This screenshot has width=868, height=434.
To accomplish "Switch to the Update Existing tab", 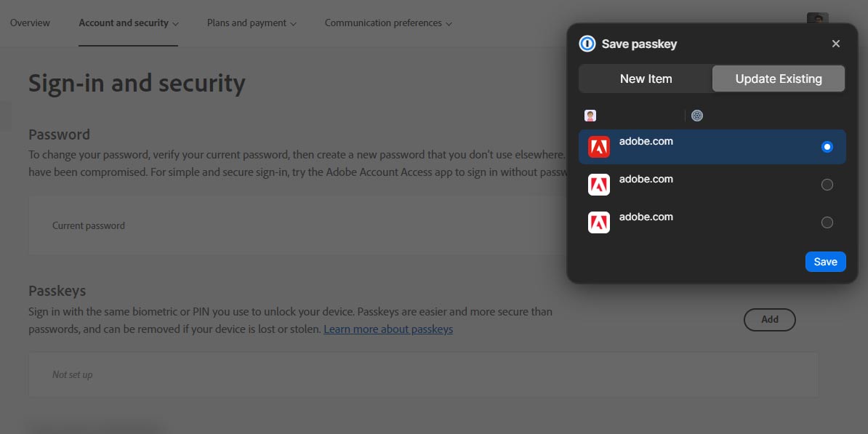I will click(778, 79).
